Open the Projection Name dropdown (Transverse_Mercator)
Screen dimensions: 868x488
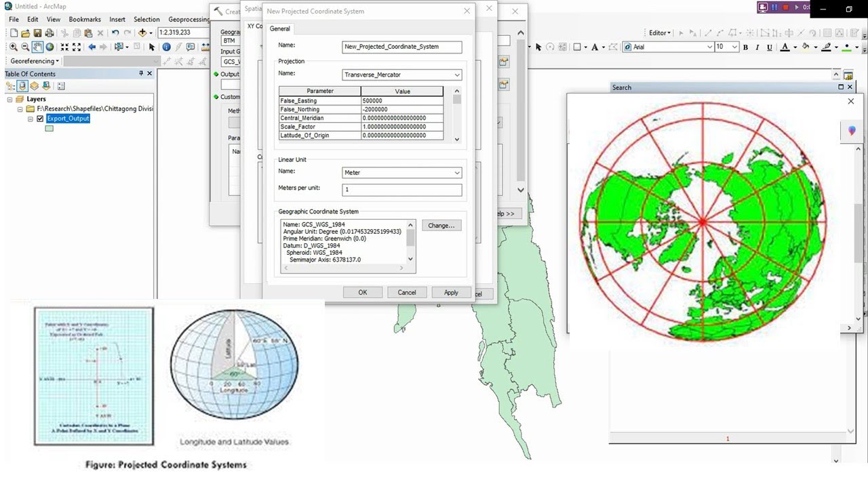(x=457, y=75)
